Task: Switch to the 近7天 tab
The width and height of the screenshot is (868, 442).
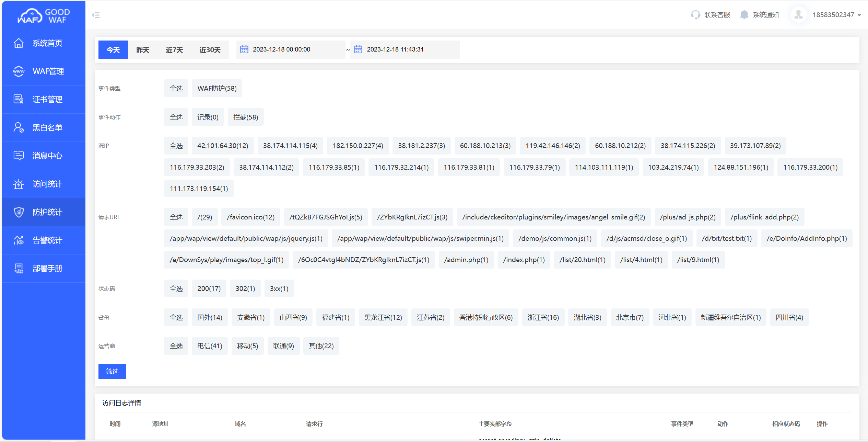Action: [x=174, y=50]
